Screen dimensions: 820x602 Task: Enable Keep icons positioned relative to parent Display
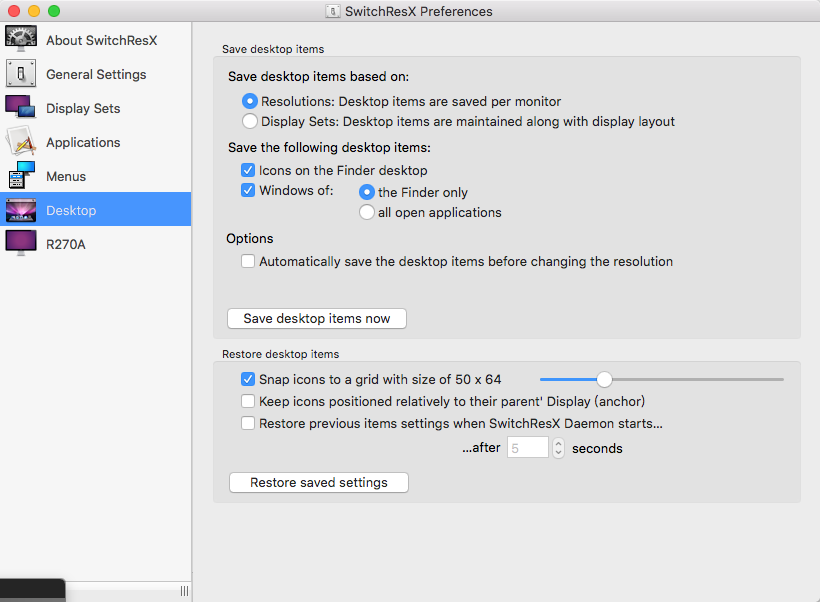tap(248, 401)
